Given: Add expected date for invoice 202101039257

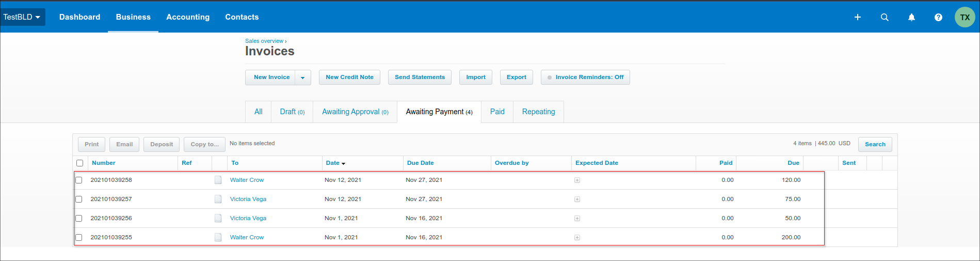Looking at the screenshot, I should (x=577, y=199).
